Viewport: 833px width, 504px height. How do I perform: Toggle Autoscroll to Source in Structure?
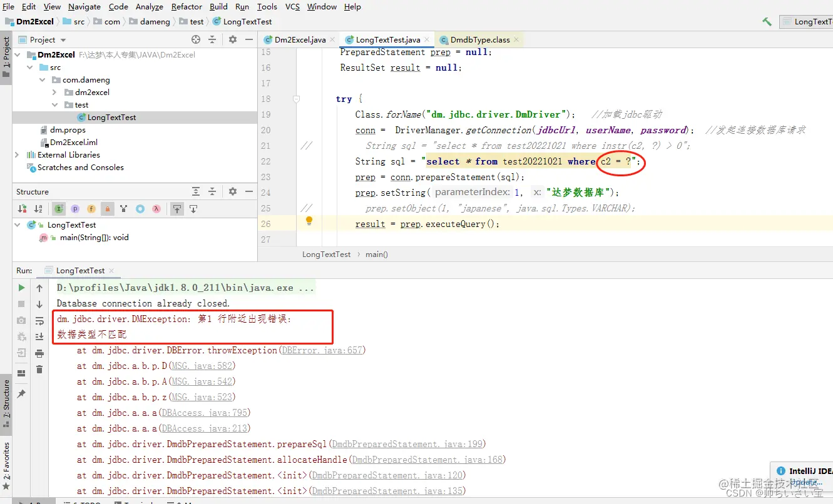pos(177,209)
